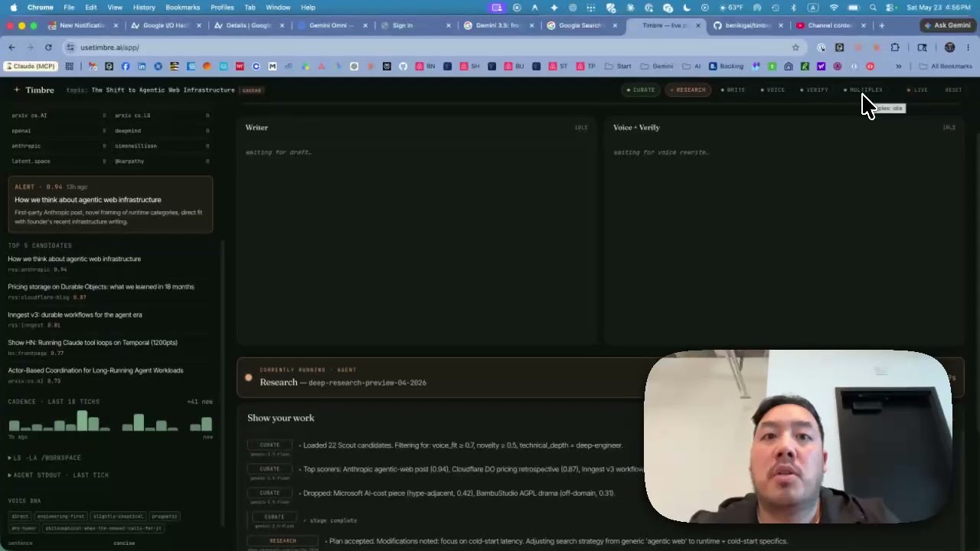The height and width of the screenshot is (551, 980).
Task: Click the 'Ask Gemini' button
Action: 946,25
